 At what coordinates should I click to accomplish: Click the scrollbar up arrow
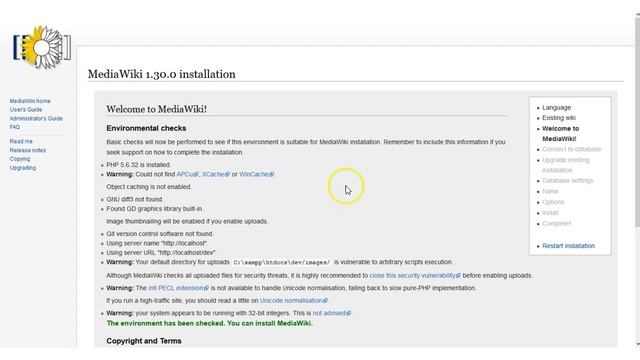tap(637, 15)
